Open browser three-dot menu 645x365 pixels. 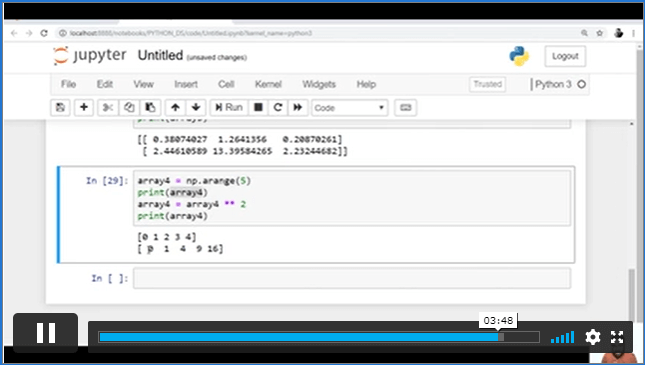point(634,33)
